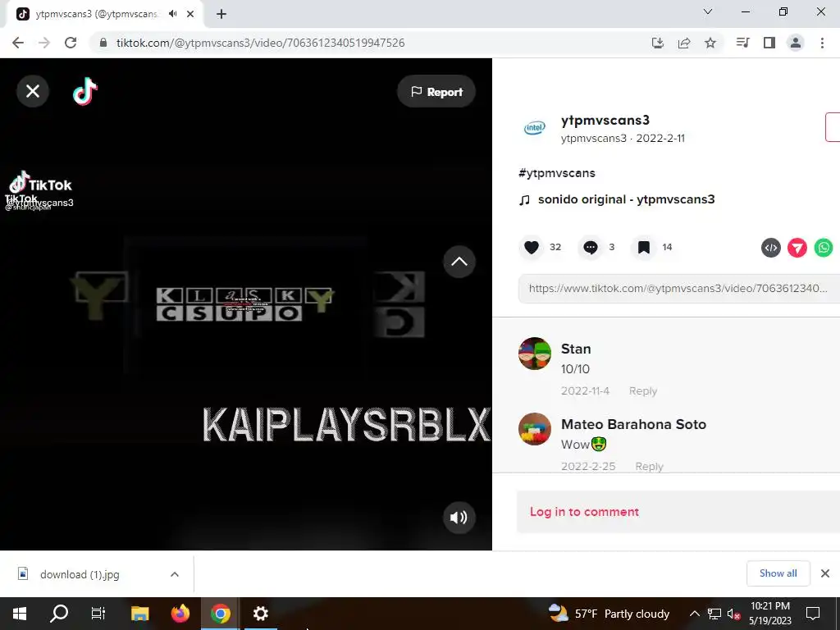840x630 pixels.
Task: Open File Explorer from taskbar
Action: [139, 614]
